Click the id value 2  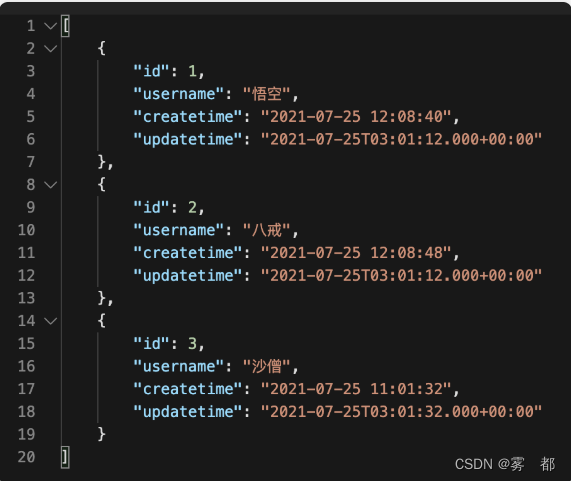point(192,207)
